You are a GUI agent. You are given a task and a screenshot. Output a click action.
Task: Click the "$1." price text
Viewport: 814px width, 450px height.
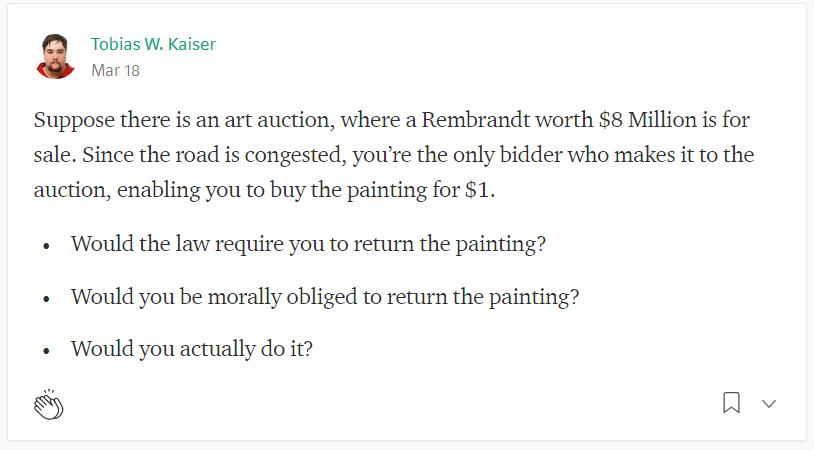pos(480,189)
